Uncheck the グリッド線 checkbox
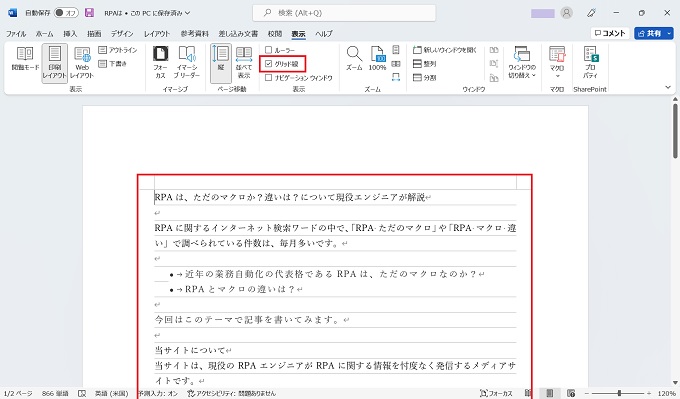 click(x=268, y=64)
